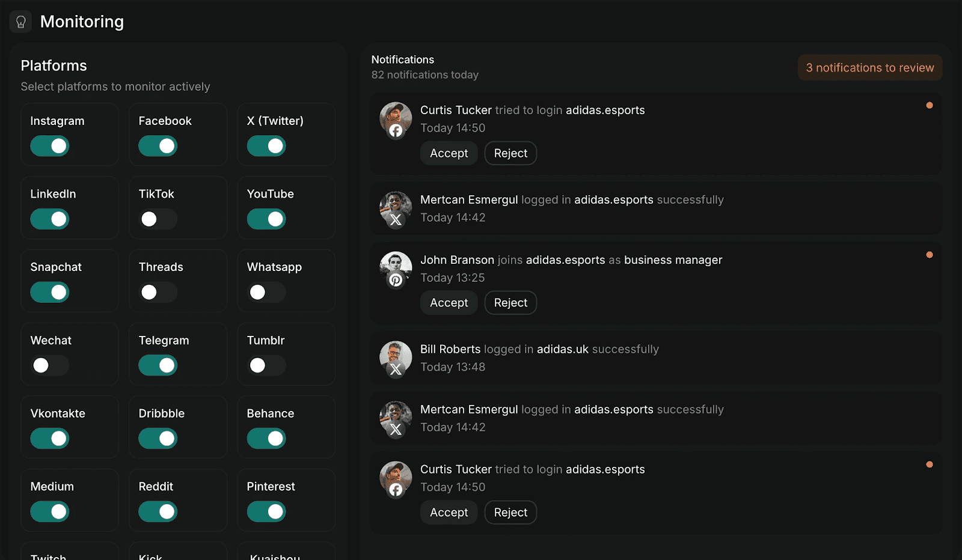Click John Branson's avatar
The height and width of the screenshot is (560, 962).
pos(396,267)
